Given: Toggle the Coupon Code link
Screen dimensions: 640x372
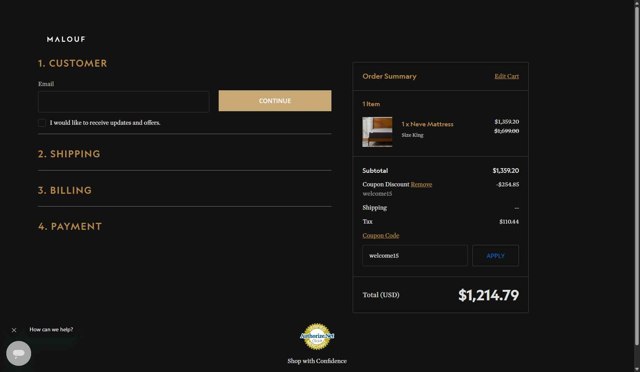Looking at the screenshot, I should coord(380,235).
